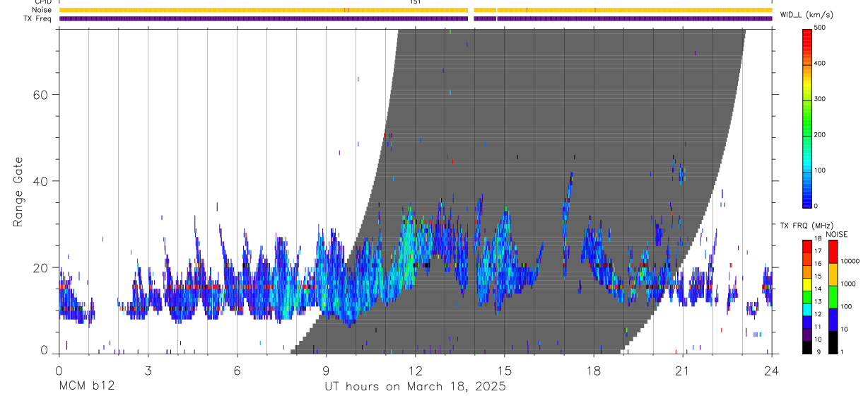Click the 9 tick on the UT hours axis
The image size is (868, 401).
pos(327,370)
